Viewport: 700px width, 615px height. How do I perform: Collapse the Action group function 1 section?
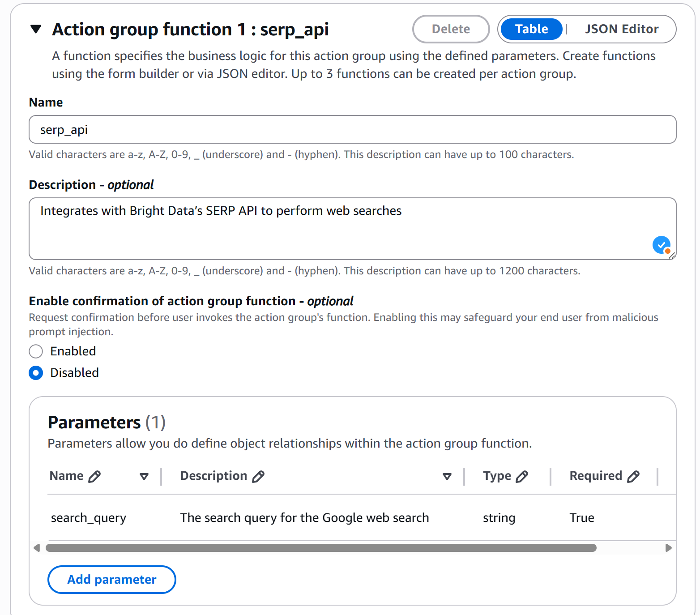tap(36, 29)
